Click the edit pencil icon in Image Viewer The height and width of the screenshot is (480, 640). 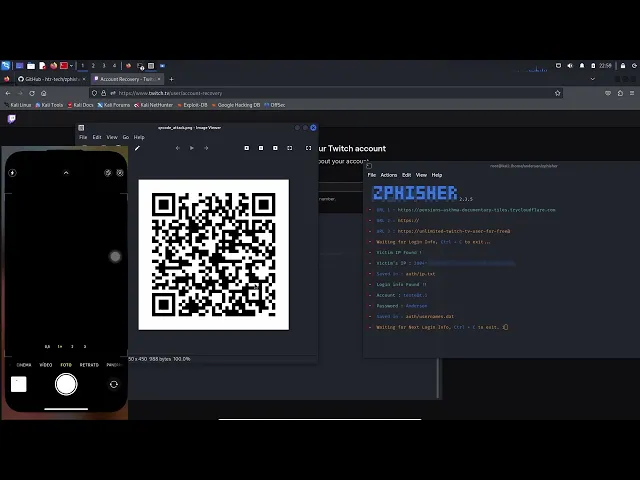pos(138,148)
